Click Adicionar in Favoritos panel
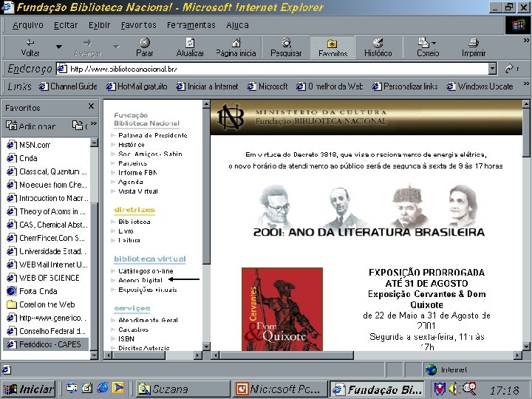This screenshot has width=532, height=399. point(30,126)
